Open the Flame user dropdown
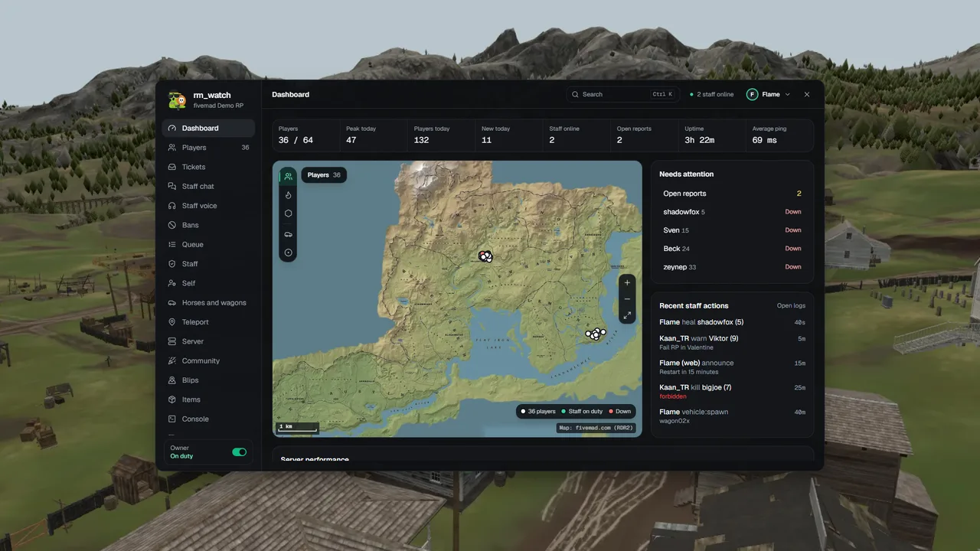Image resolution: width=980 pixels, height=551 pixels. coord(769,94)
